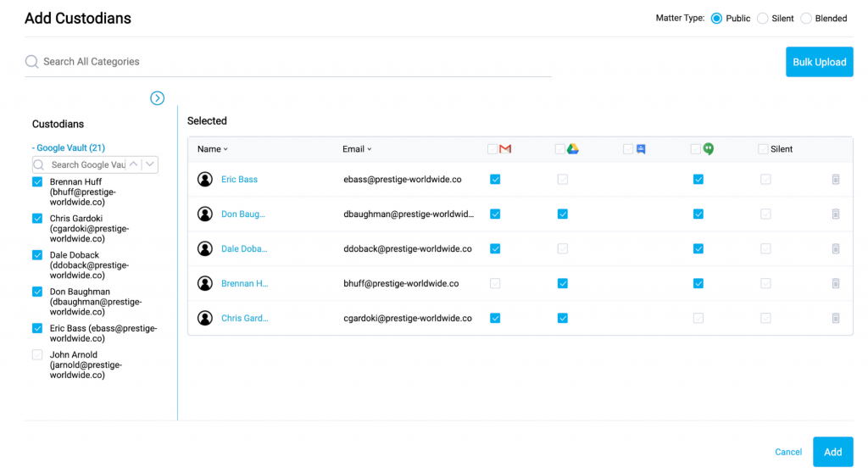
Task: Open the Email column sort dropdown
Action: (357, 149)
